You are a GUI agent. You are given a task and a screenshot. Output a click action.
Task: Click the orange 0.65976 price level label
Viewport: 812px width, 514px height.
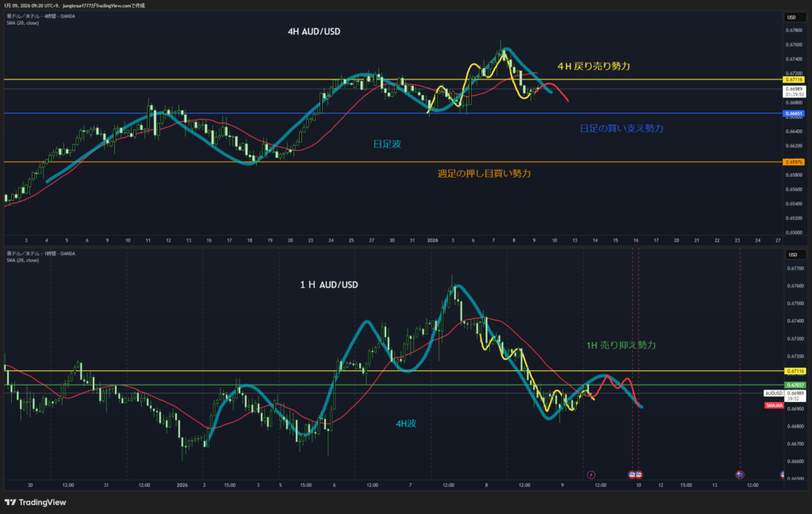[x=794, y=162]
